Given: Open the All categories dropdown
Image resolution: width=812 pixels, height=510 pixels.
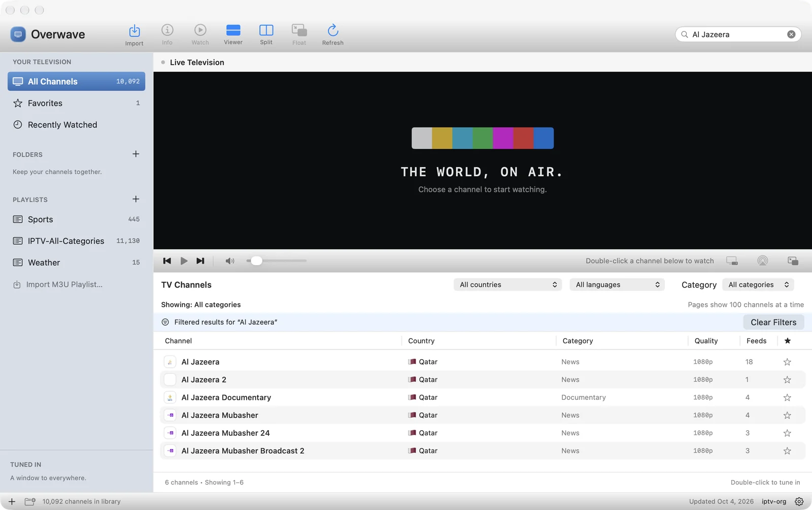Looking at the screenshot, I should pos(758,284).
